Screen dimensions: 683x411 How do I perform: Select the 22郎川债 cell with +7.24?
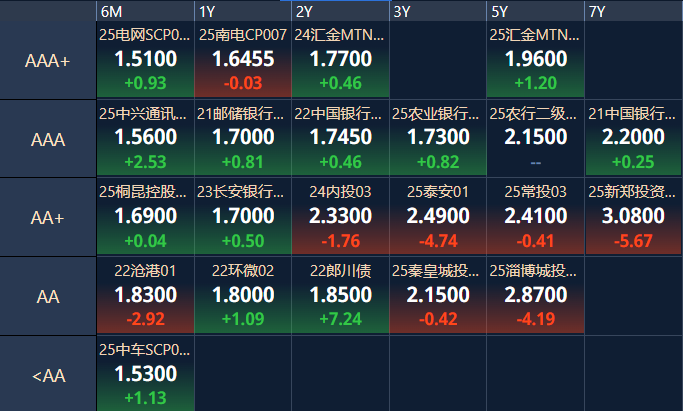341,296
